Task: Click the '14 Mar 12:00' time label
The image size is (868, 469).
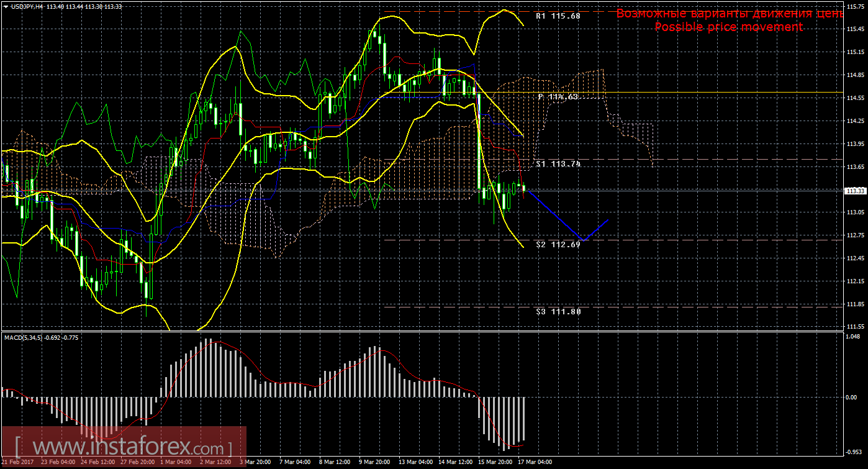Action: (x=455, y=463)
